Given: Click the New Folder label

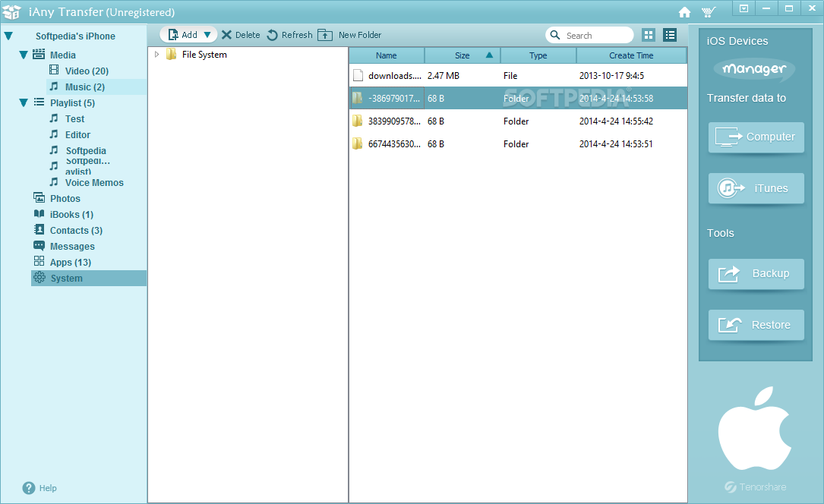Looking at the screenshot, I should 360,35.
